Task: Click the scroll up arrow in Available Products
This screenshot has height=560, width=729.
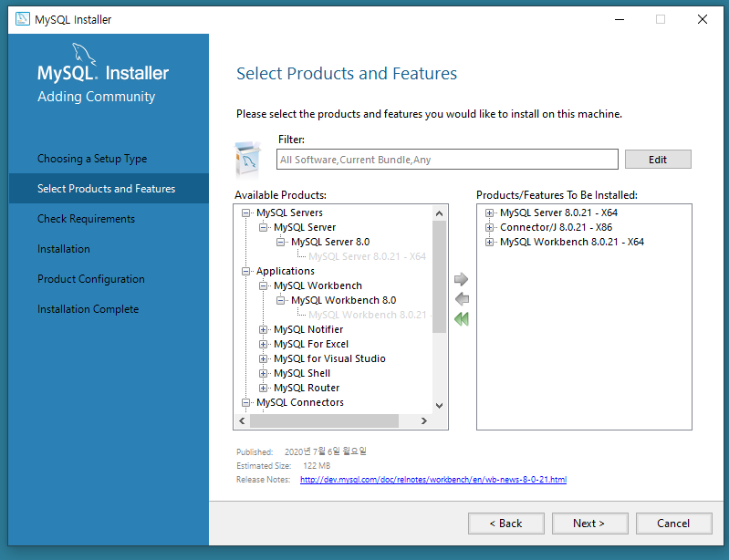Action: coord(439,213)
